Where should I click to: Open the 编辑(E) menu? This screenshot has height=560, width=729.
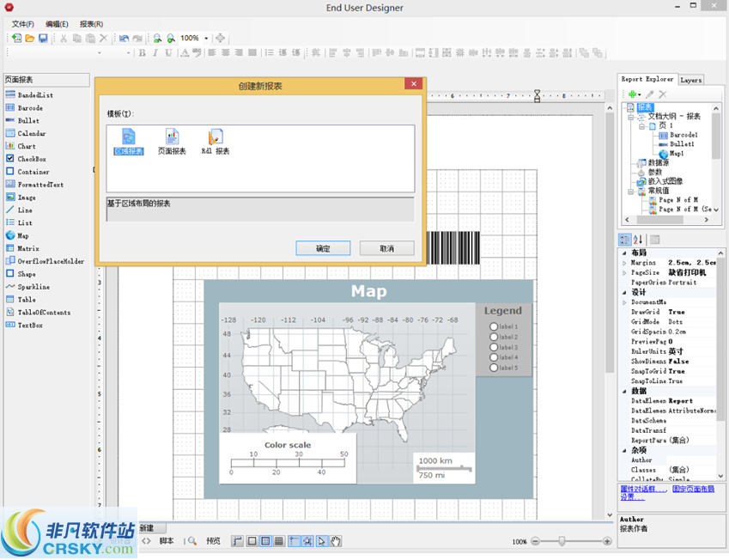pyautogui.click(x=57, y=24)
